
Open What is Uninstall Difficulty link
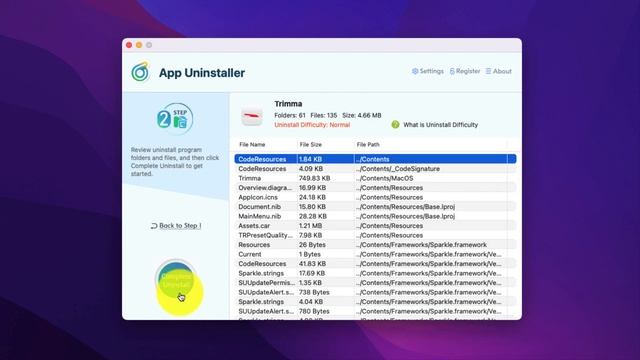click(x=440, y=125)
